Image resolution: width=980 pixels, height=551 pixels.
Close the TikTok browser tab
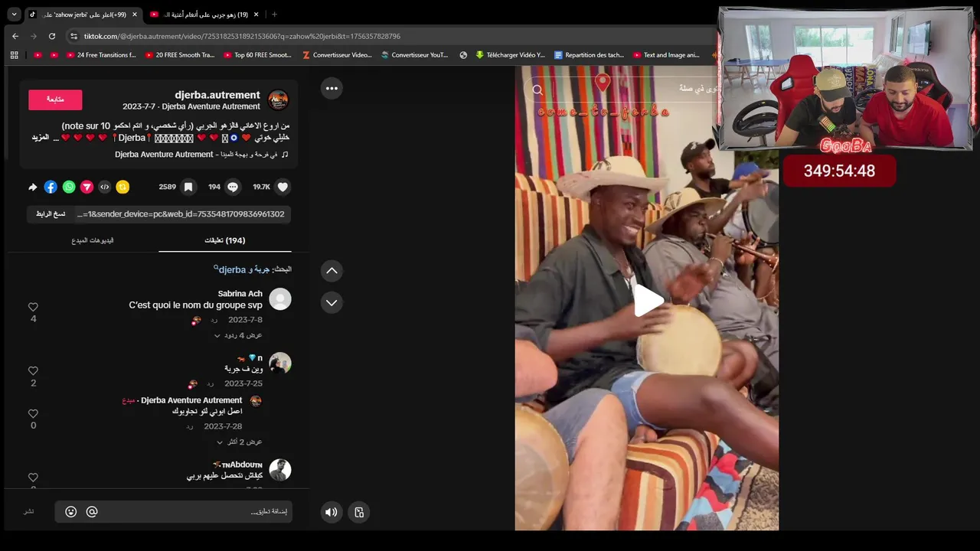tap(134, 15)
